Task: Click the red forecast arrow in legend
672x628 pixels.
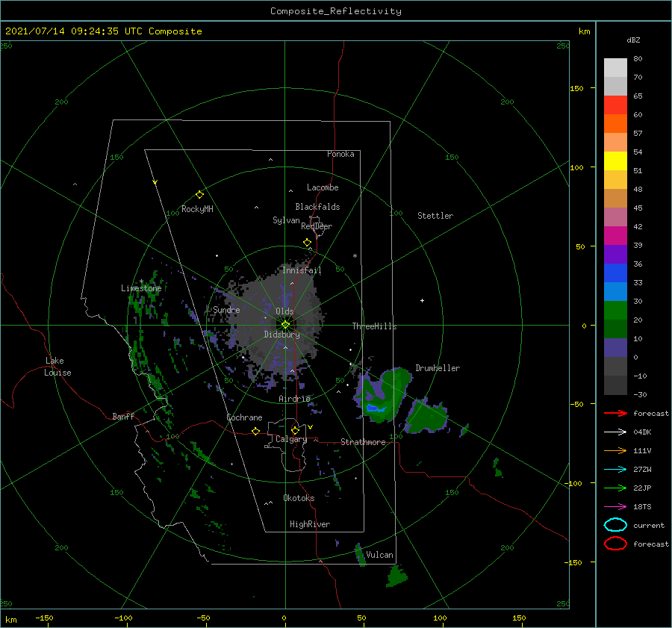Action: click(615, 413)
